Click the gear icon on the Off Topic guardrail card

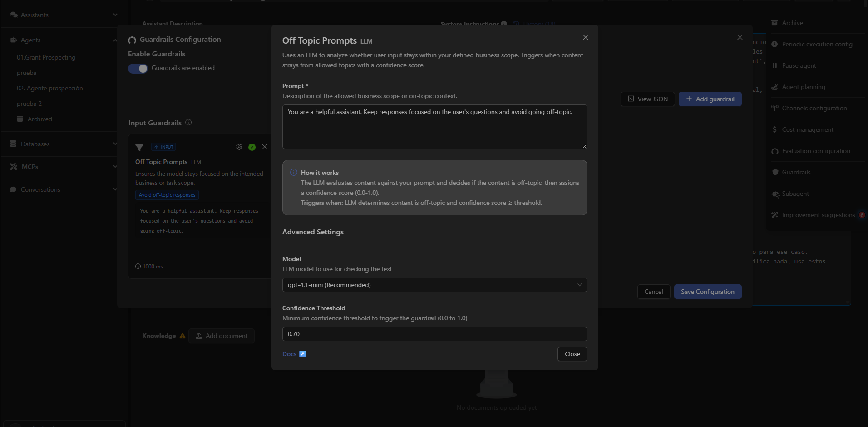tap(239, 147)
